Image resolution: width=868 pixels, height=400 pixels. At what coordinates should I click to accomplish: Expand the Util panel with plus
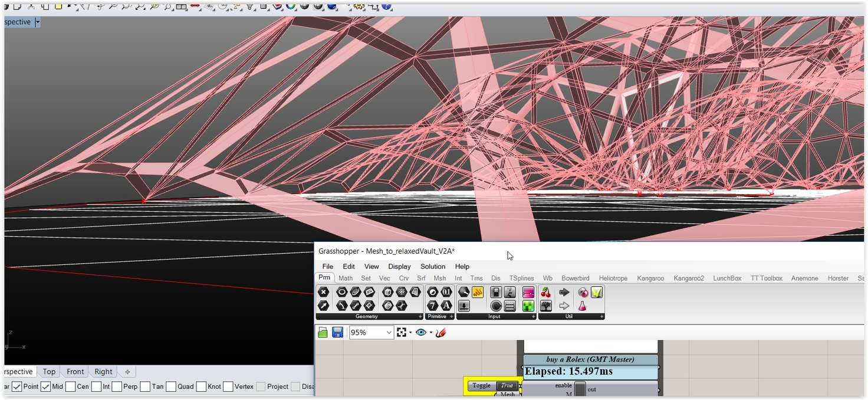point(602,317)
